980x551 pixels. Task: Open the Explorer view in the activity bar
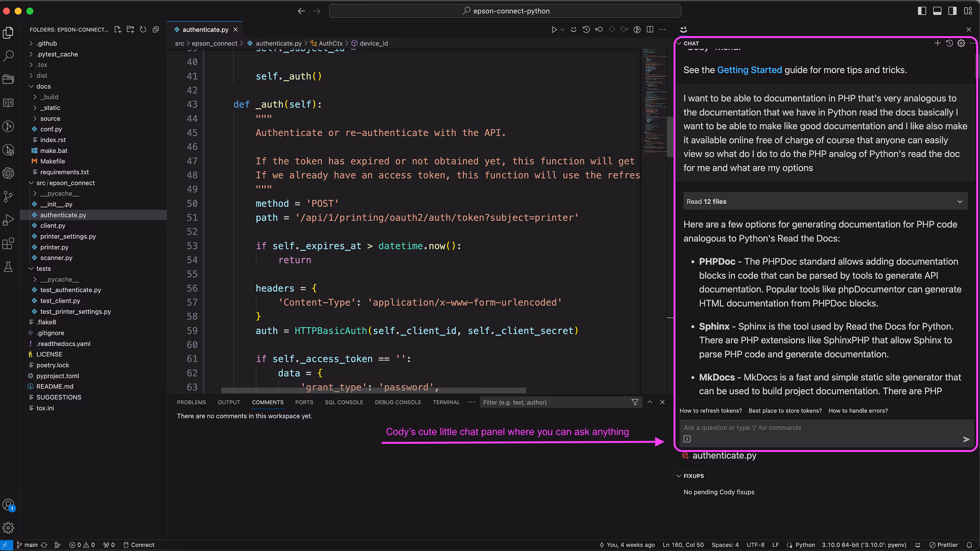[8, 33]
